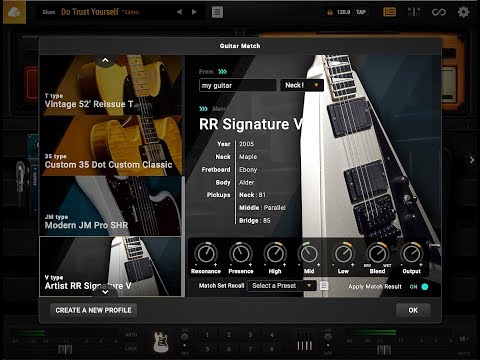Click the Blend dry/wet knob

[377, 254]
